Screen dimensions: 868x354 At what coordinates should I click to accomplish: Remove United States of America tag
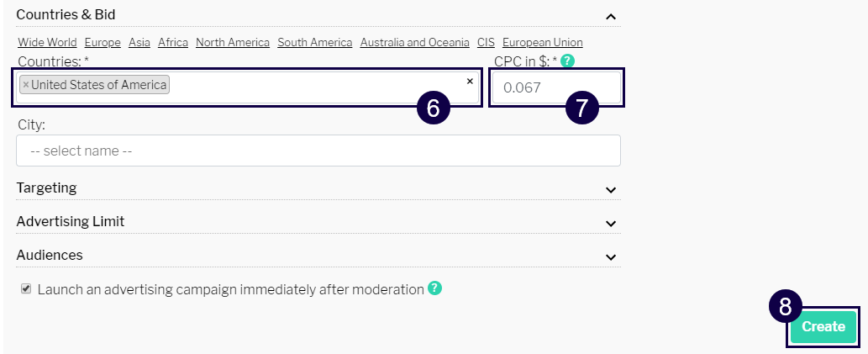click(x=26, y=85)
